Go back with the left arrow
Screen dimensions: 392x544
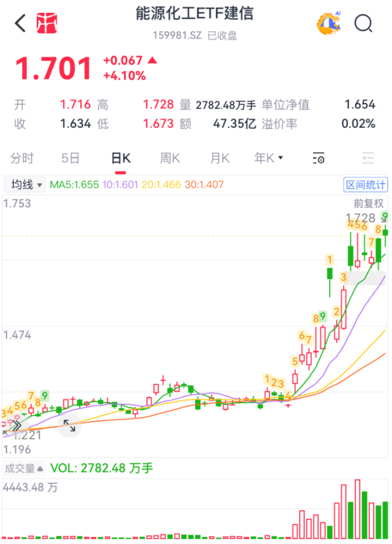[x=20, y=23]
